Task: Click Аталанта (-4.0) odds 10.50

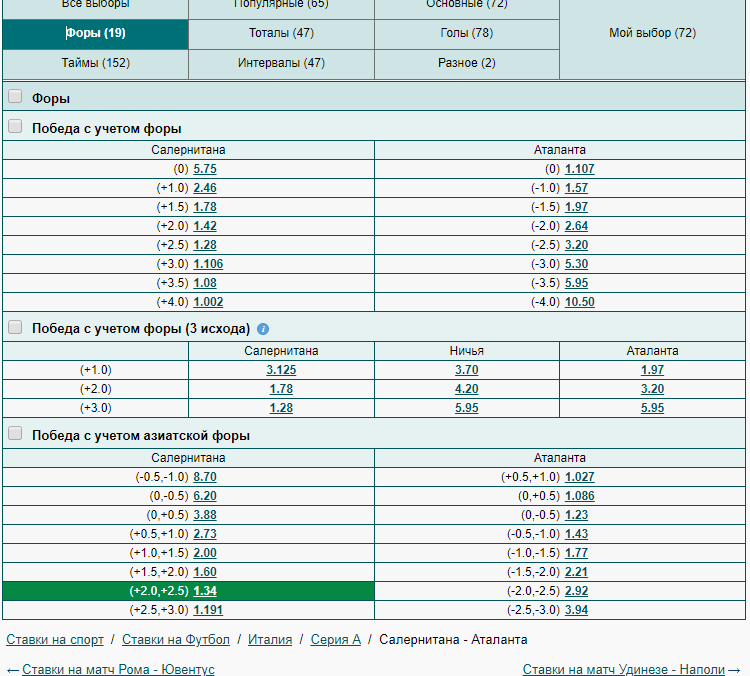Action: tap(579, 302)
